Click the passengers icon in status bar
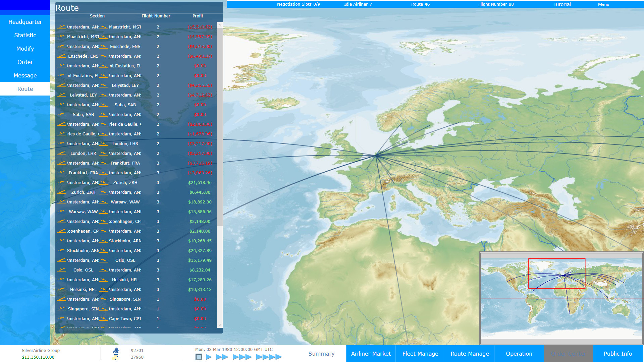This screenshot has height=362, width=644. (x=116, y=351)
